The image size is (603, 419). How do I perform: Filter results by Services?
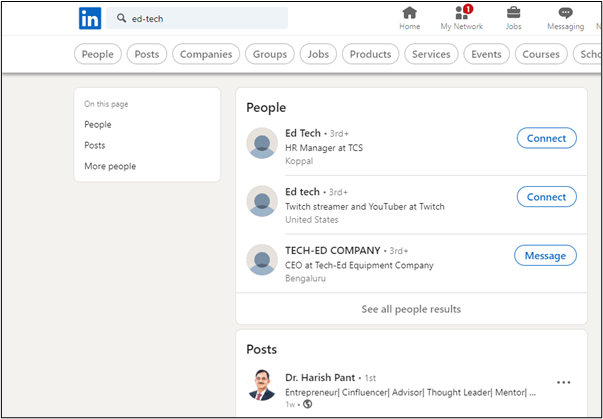point(431,54)
